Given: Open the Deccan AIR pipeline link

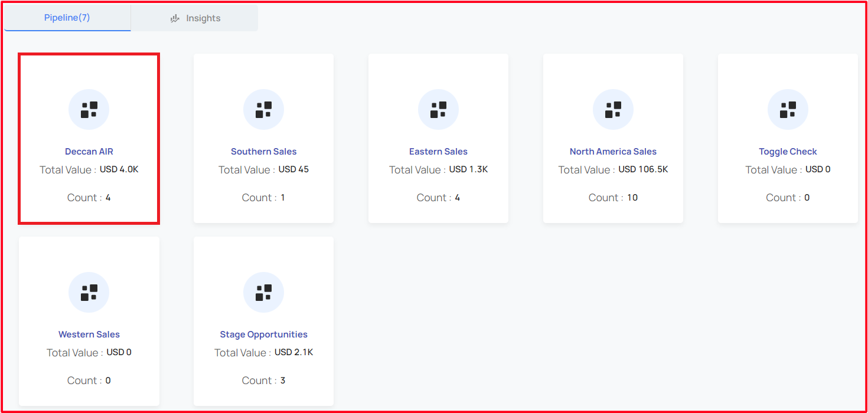Looking at the screenshot, I should (x=89, y=152).
